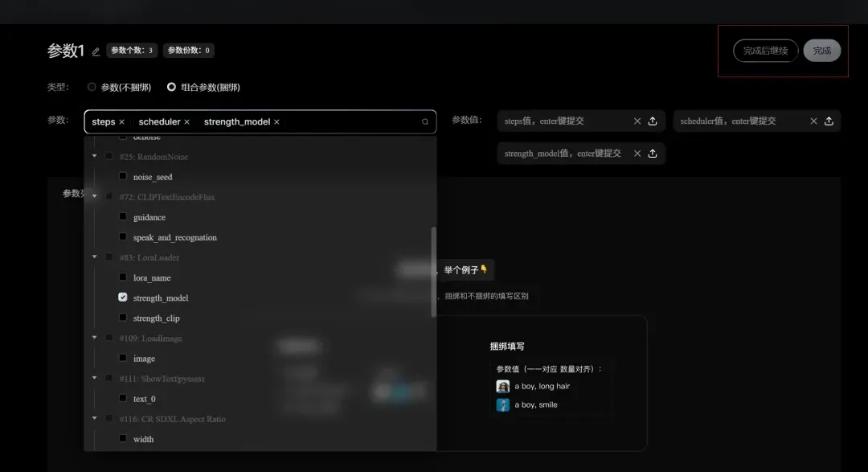
Task: Upload a file for the scheduler value
Action: [829, 121]
